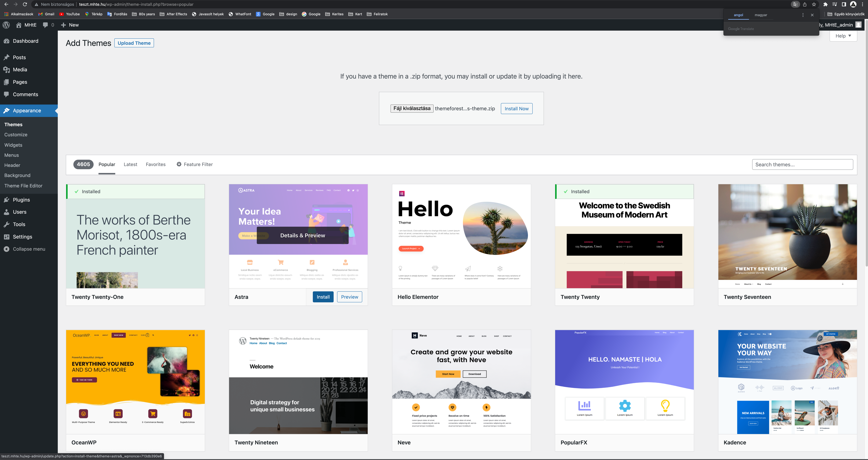Open Kadence theme thumbnail
Image resolution: width=868 pixels, height=460 pixels.
[787, 382]
